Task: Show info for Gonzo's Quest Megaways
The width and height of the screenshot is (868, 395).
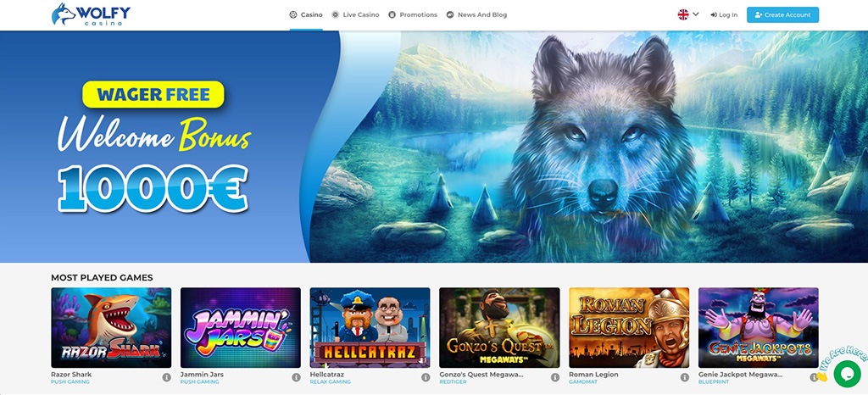Action: (x=555, y=377)
